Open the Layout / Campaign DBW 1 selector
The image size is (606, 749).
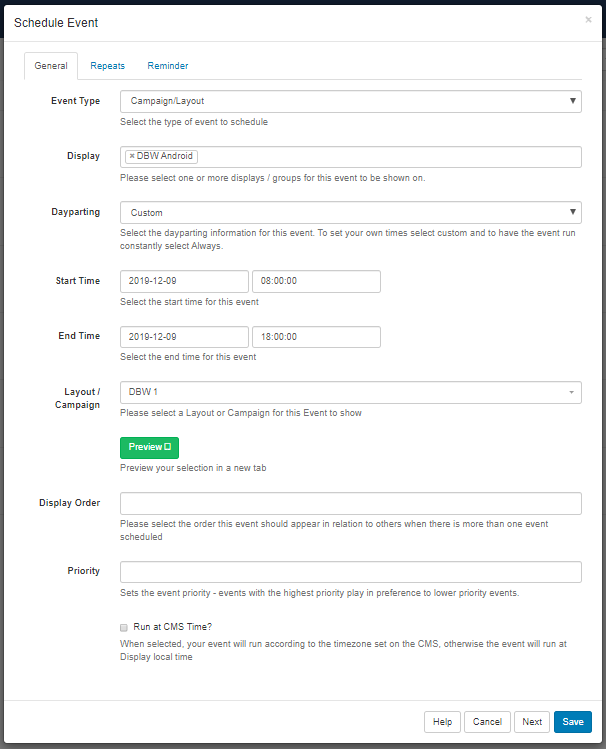tap(351, 392)
